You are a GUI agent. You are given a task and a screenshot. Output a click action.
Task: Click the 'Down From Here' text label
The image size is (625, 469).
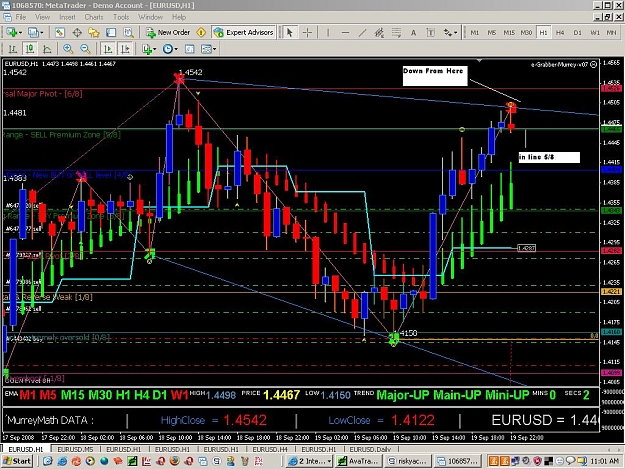[x=433, y=71]
